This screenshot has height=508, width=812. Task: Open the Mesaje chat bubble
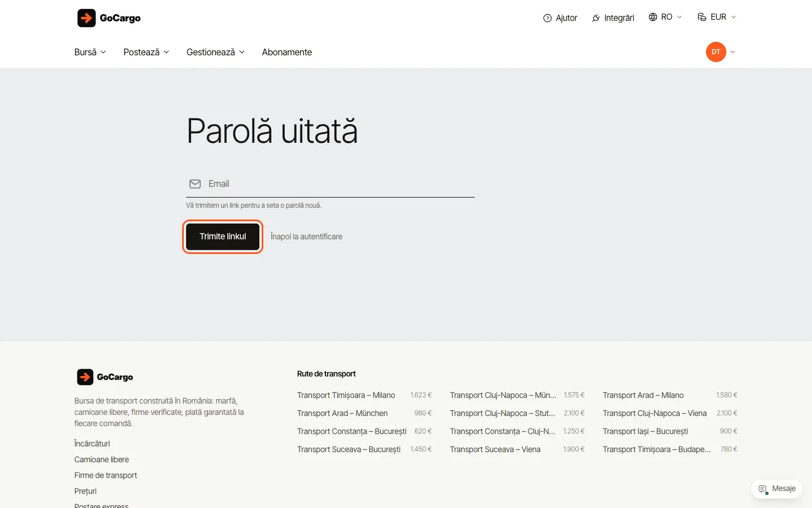(776, 489)
